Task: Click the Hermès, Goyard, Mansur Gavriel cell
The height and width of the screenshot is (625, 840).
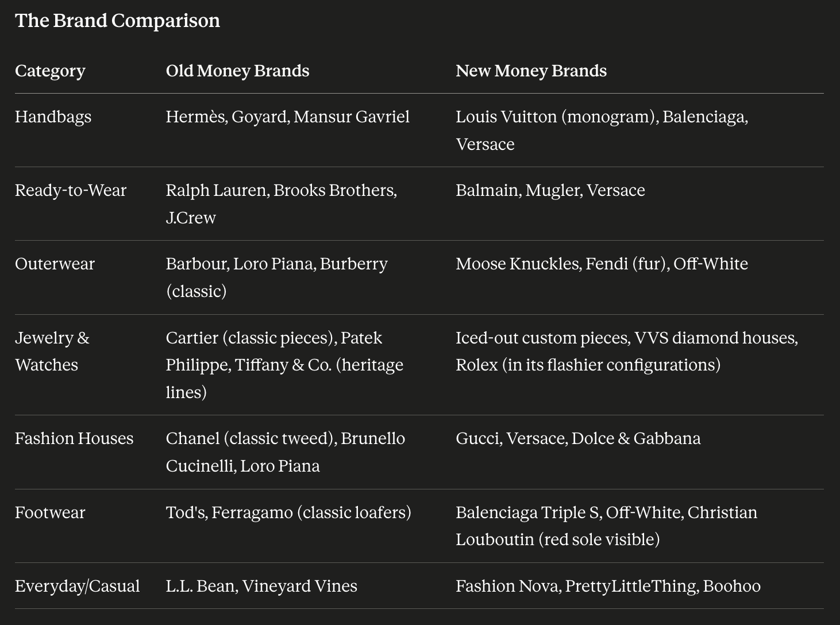Action: pos(287,117)
